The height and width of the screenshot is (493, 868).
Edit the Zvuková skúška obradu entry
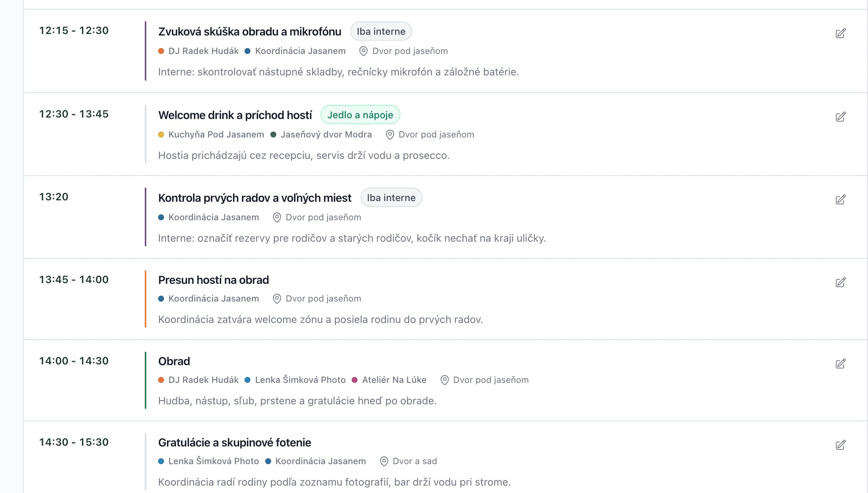(840, 33)
